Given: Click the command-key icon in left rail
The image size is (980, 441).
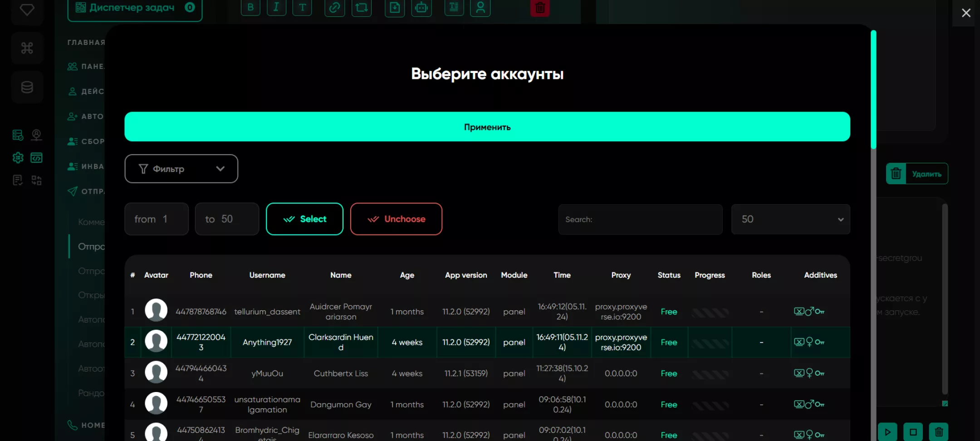Looking at the screenshot, I should pyautogui.click(x=27, y=48).
